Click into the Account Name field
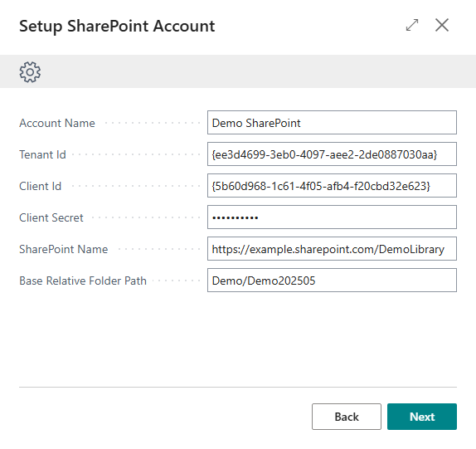 pos(332,123)
